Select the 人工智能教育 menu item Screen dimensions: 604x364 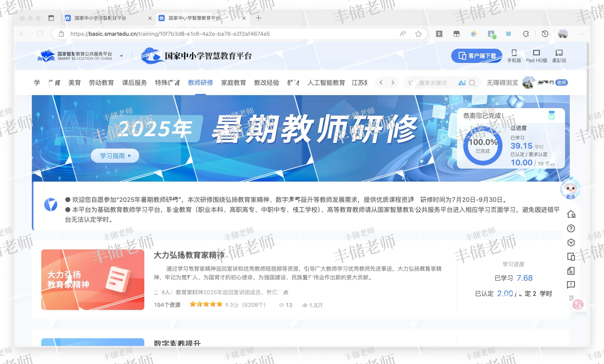coord(326,83)
